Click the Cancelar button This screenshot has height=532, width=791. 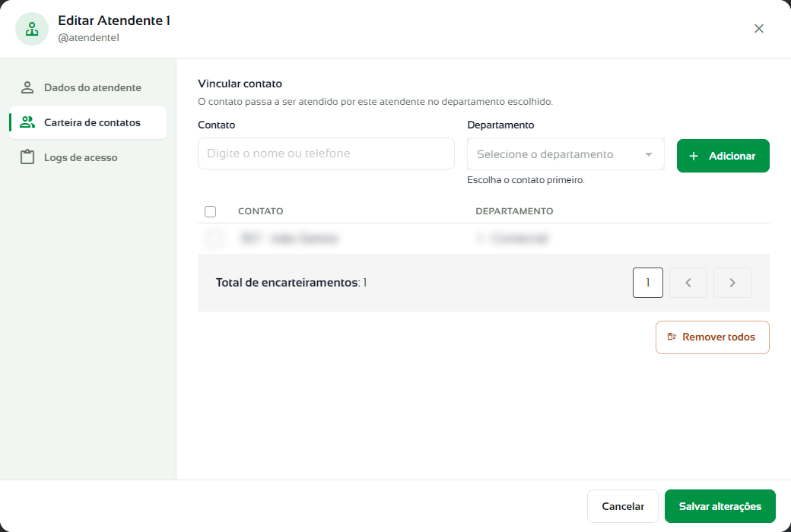pyautogui.click(x=622, y=506)
